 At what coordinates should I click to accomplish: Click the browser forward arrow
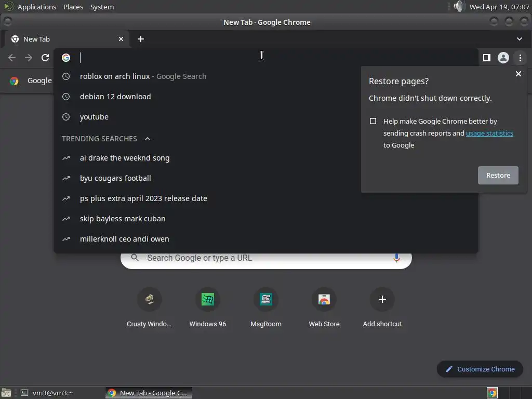pyautogui.click(x=29, y=58)
